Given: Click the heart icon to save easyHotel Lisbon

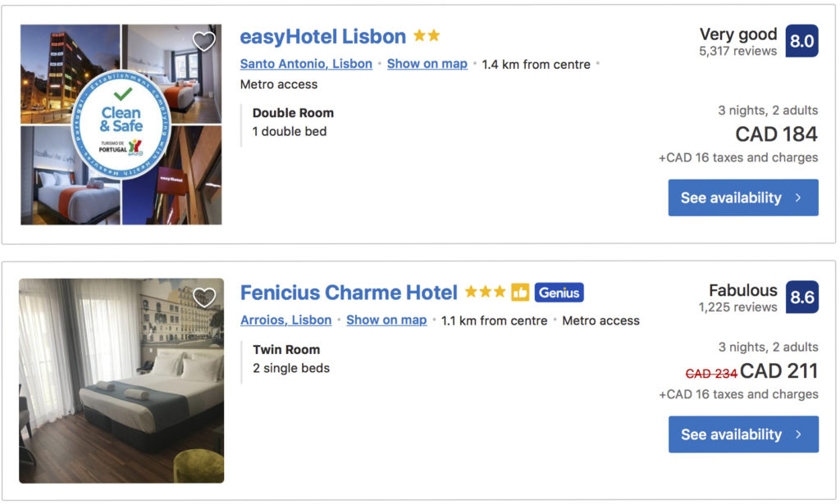Looking at the screenshot, I should [x=203, y=41].
